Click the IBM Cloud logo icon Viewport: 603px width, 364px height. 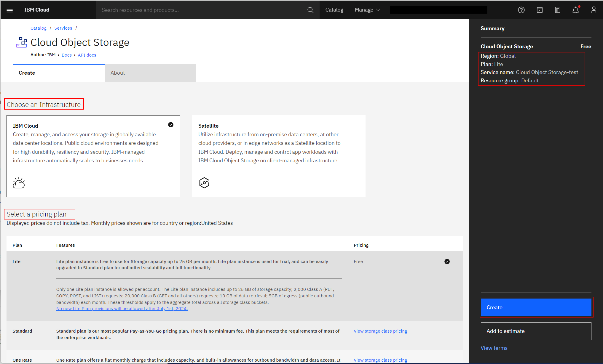(x=37, y=9)
